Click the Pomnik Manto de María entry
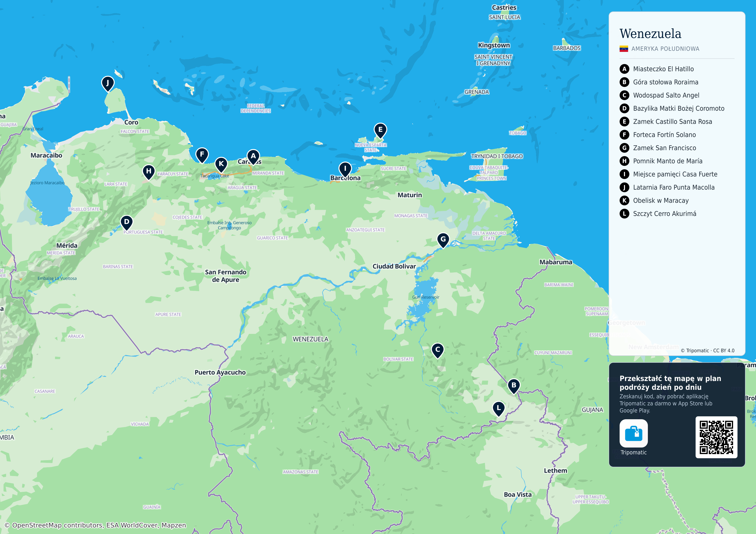 click(668, 161)
